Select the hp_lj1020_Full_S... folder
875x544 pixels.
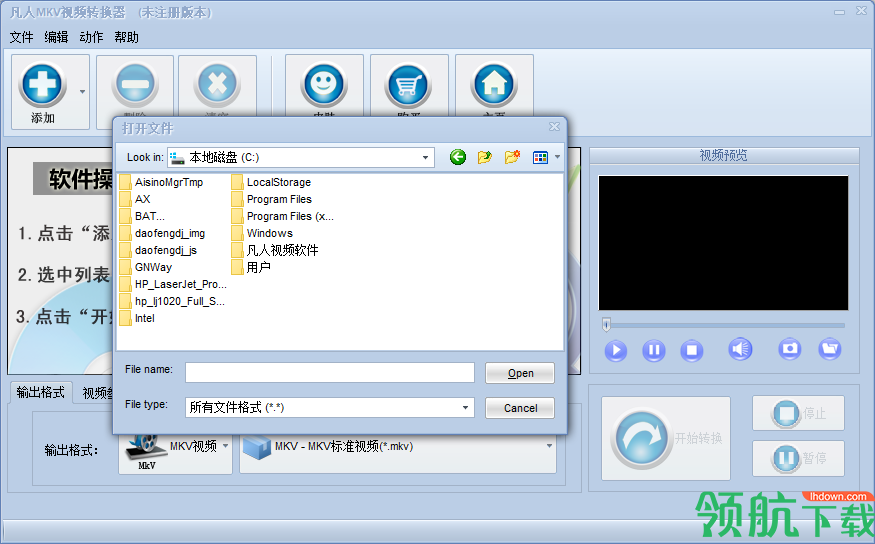tap(172, 301)
